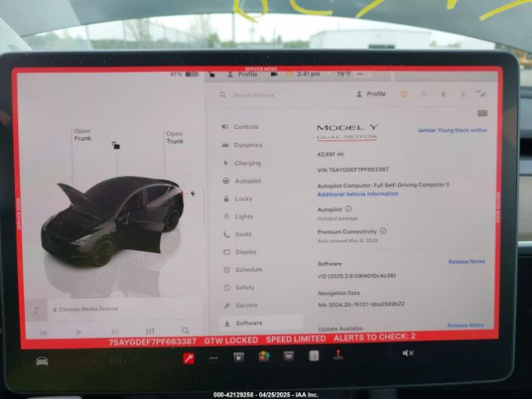Tap the dashcam camera icon in status bar

273,74
